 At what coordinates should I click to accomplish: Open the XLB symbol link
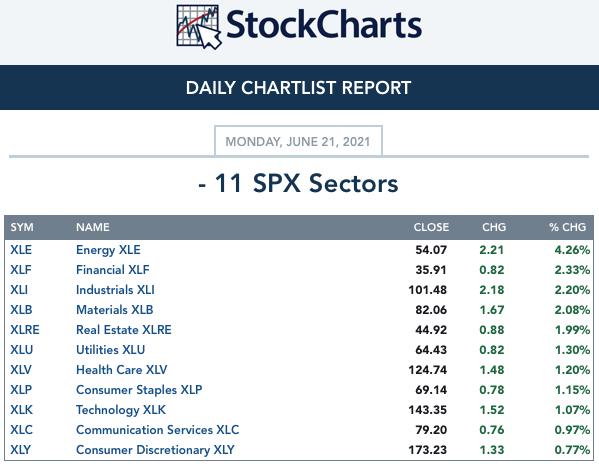(x=21, y=309)
